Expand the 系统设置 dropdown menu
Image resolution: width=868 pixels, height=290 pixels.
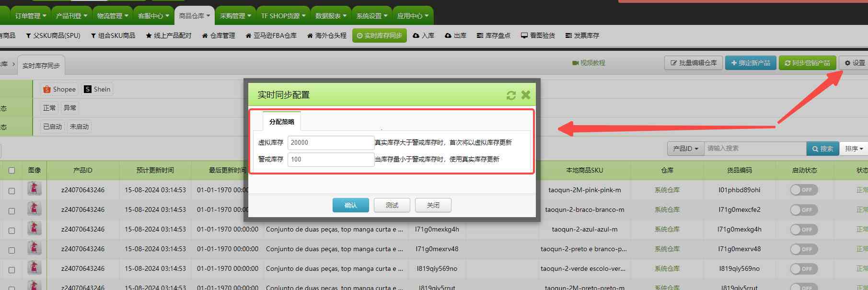coord(372,16)
